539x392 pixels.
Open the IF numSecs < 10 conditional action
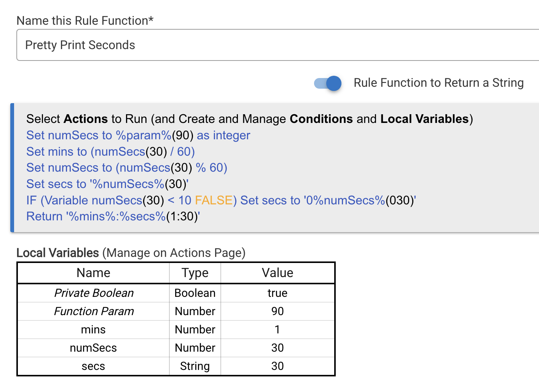[x=221, y=200]
